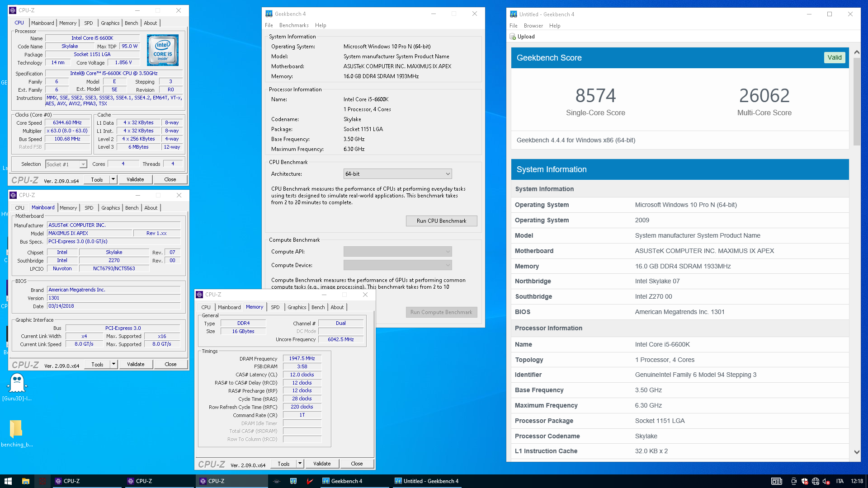The image size is (868, 488).
Task: Open the Bench tab in the CPU-Z Mainboard window
Action: [x=132, y=208]
